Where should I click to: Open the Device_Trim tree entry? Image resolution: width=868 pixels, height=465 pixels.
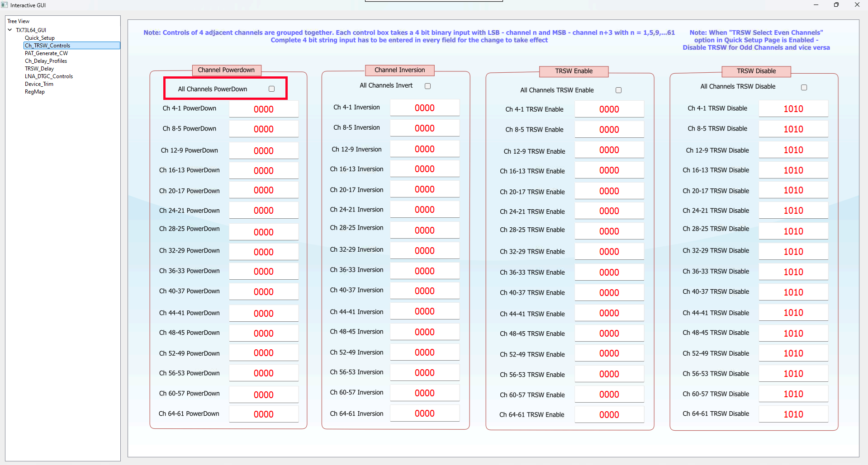pyautogui.click(x=39, y=84)
